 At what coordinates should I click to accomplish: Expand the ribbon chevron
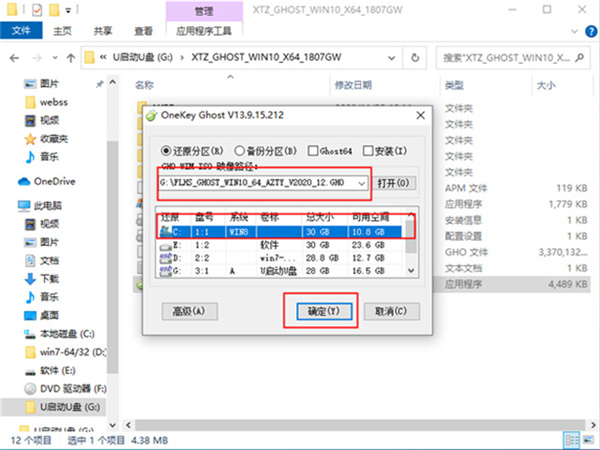(574, 31)
